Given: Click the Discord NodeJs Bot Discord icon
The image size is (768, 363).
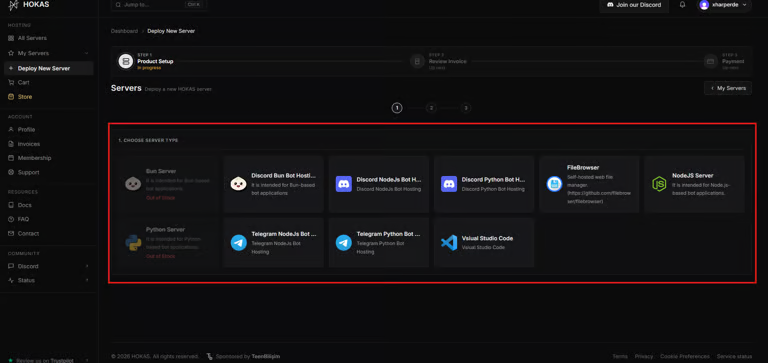Looking at the screenshot, I should point(344,184).
